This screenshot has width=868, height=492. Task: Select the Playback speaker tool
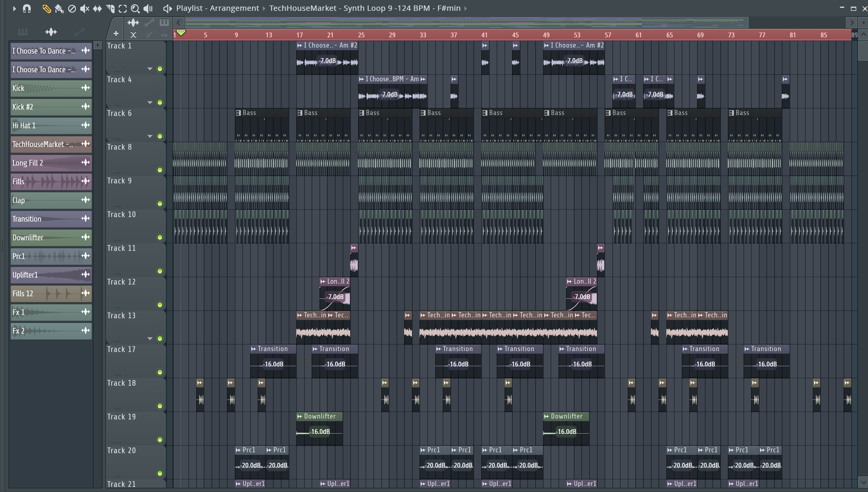pos(148,8)
